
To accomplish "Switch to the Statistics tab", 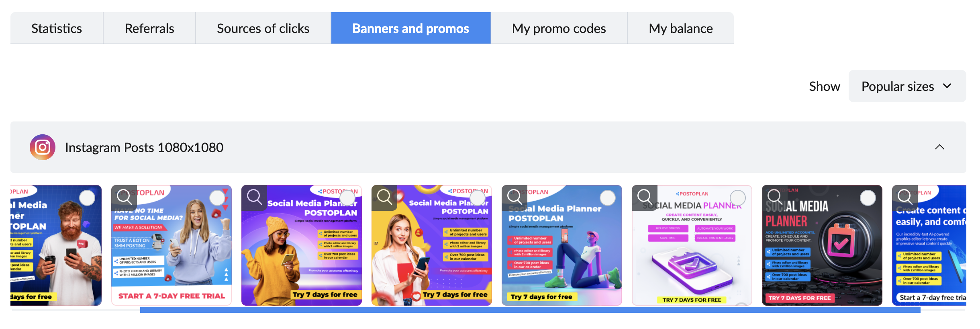I will click(x=57, y=28).
